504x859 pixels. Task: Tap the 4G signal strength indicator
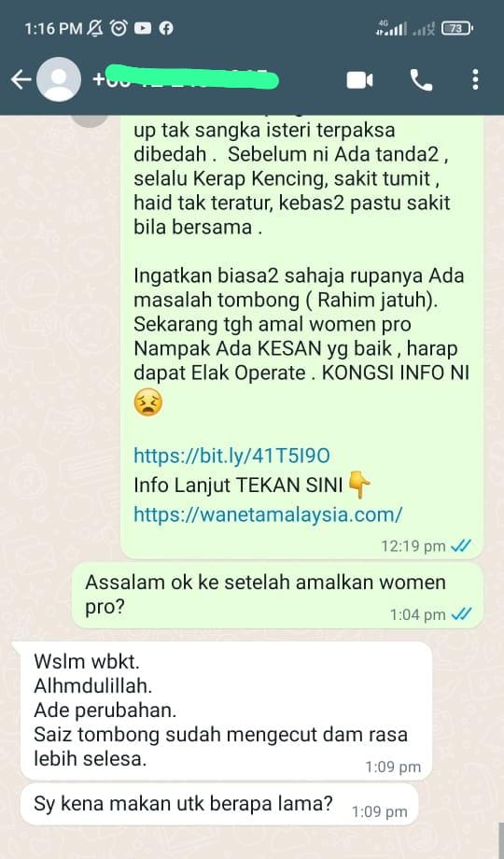pos(391,28)
